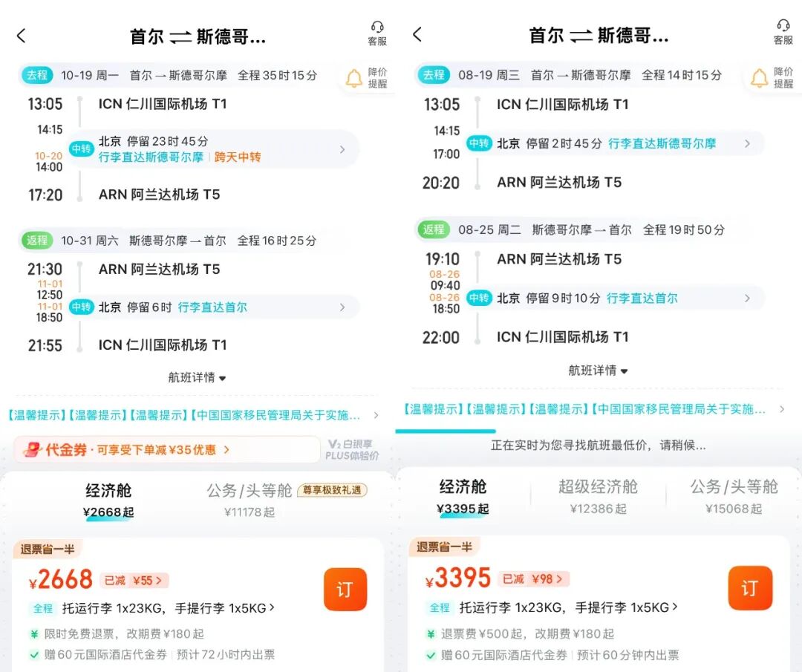
Task: Expand 航班详情 on right screen
Action: point(597,371)
